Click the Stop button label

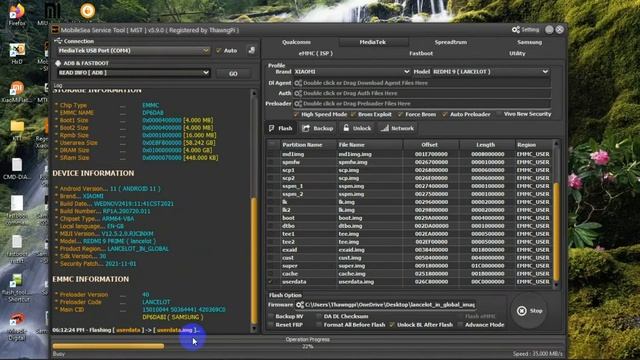click(x=536, y=311)
